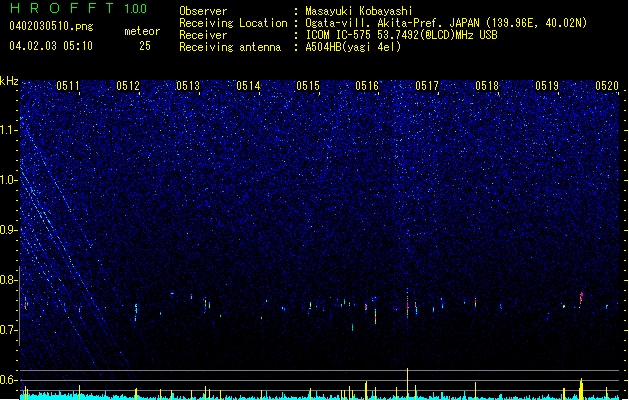The image size is (629, 400).
Task: Click the 0515 time marker
Action: 308,86
